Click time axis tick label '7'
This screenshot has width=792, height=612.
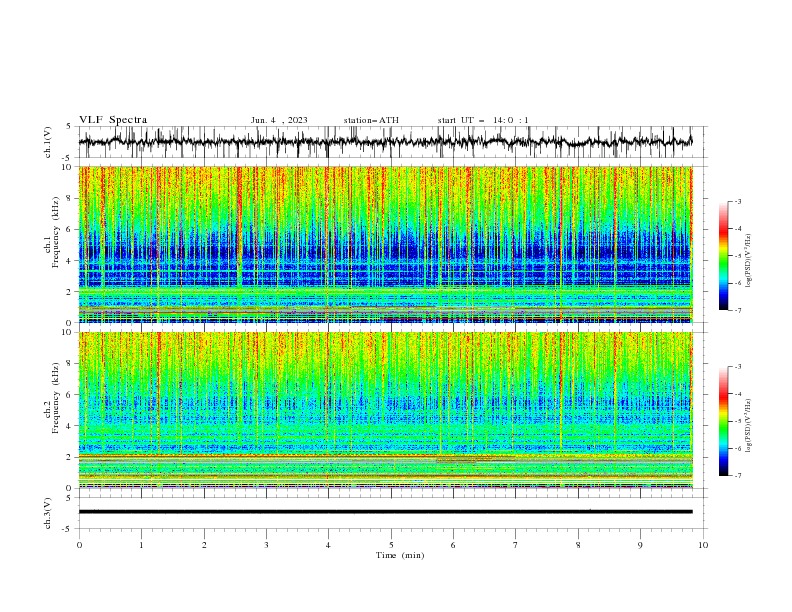click(516, 545)
